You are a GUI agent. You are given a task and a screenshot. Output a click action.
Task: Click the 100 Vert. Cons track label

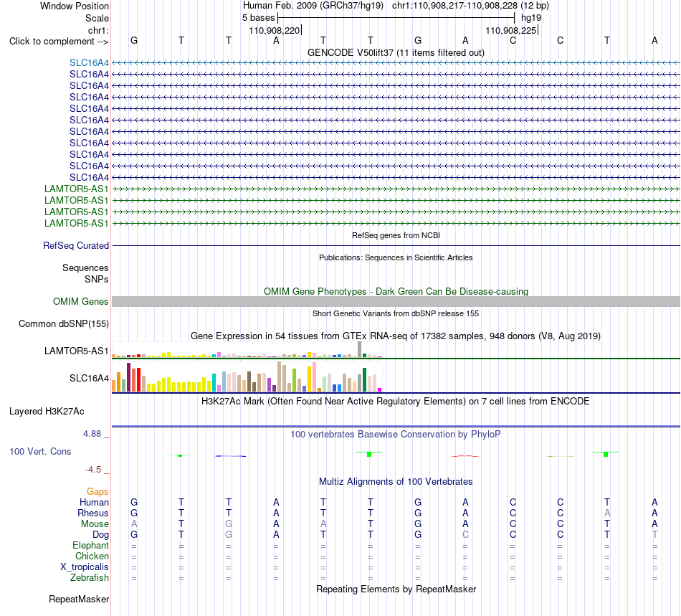pyautogui.click(x=40, y=451)
